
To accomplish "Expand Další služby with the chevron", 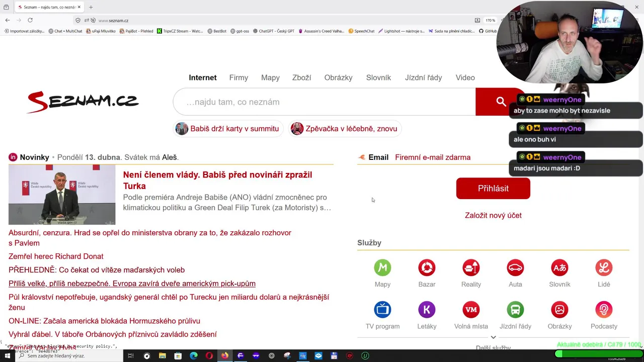I will pyautogui.click(x=493, y=337).
